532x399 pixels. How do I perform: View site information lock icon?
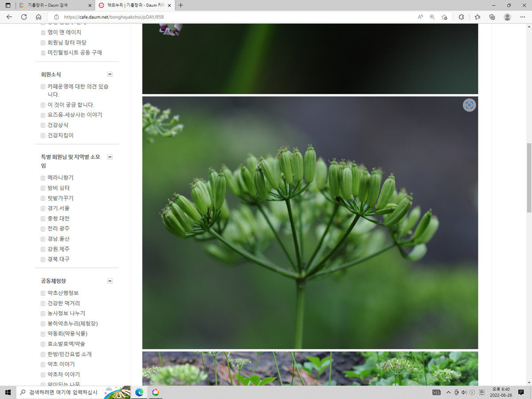[x=56, y=17]
